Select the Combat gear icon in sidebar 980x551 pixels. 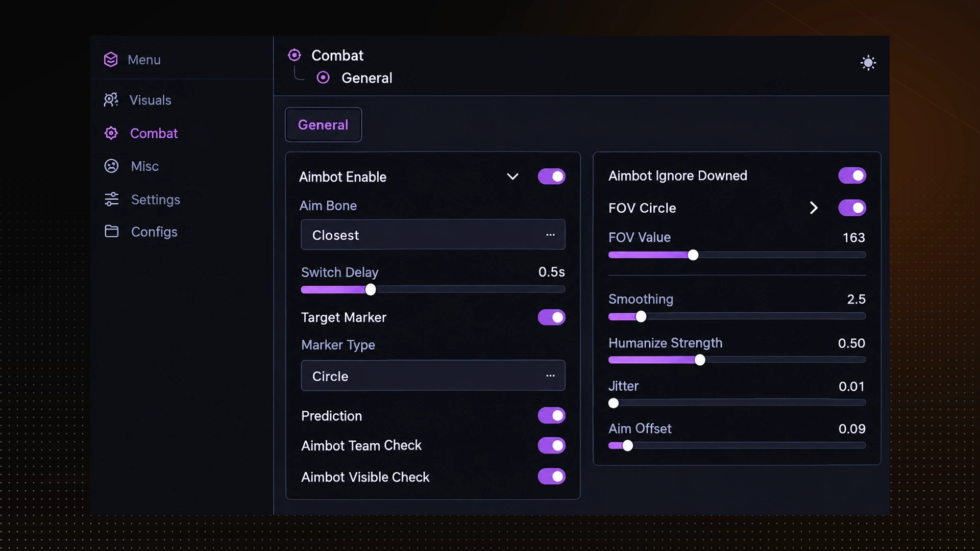pyautogui.click(x=111, y=133)
